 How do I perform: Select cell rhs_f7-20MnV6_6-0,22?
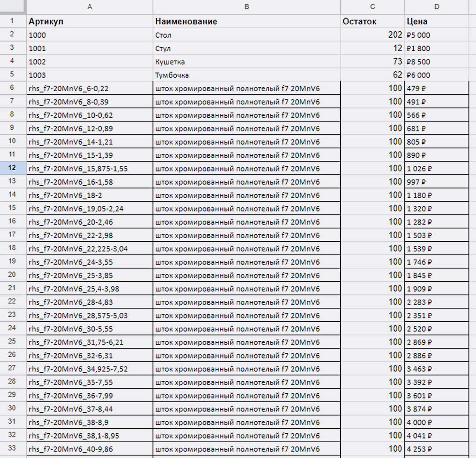[x=90, y=88]
